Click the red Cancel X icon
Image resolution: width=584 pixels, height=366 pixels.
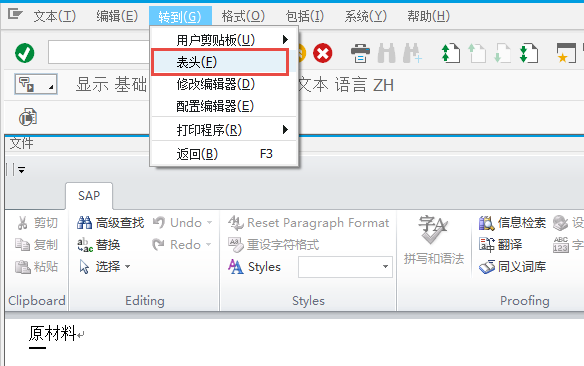click(x=323, y=53)
